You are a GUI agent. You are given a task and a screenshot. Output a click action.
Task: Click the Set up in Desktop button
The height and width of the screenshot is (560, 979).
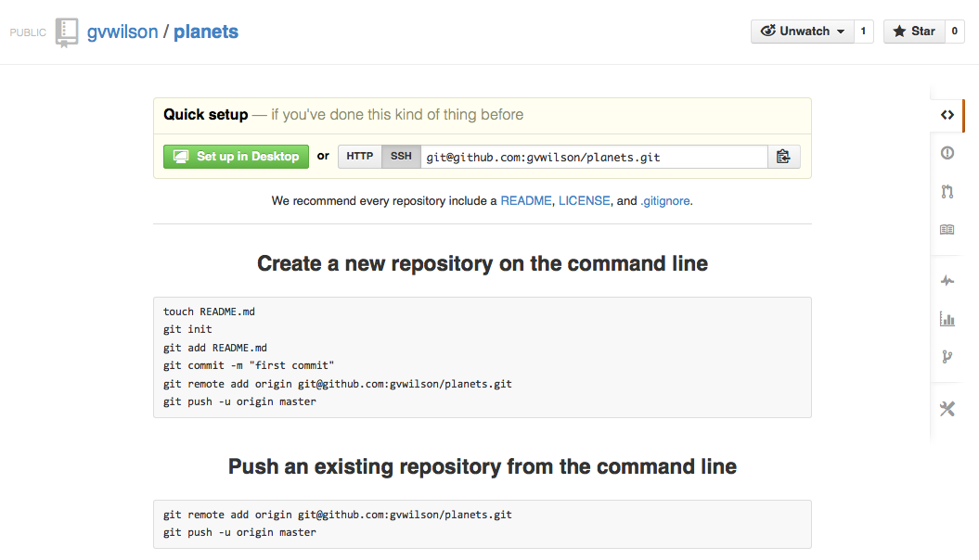tap(236, 157)
